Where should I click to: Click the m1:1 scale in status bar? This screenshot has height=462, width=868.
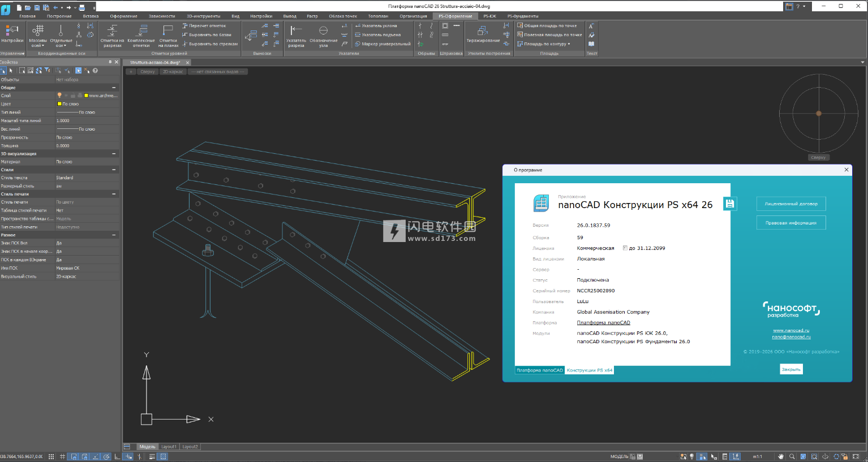(757, 456)
